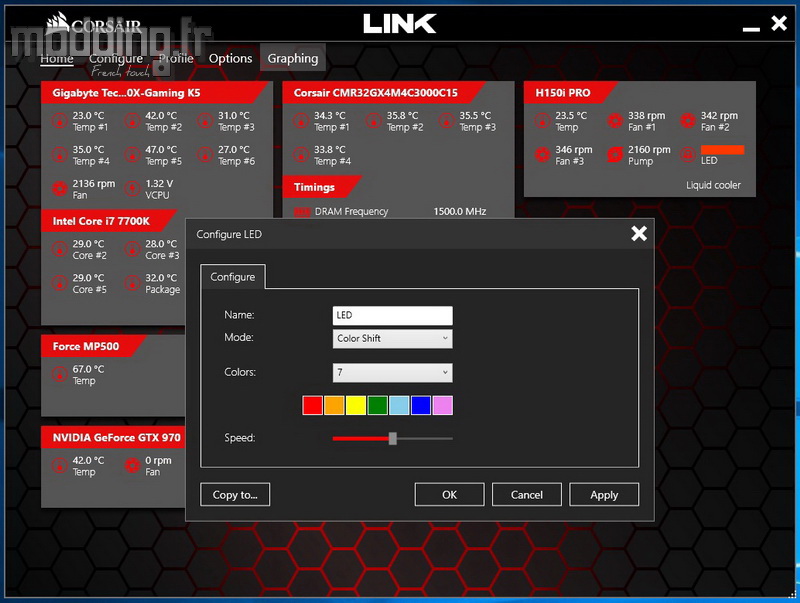
Task: Click the H150i PRO Fan #2 342 rpm icon
Action: [688, 121]
